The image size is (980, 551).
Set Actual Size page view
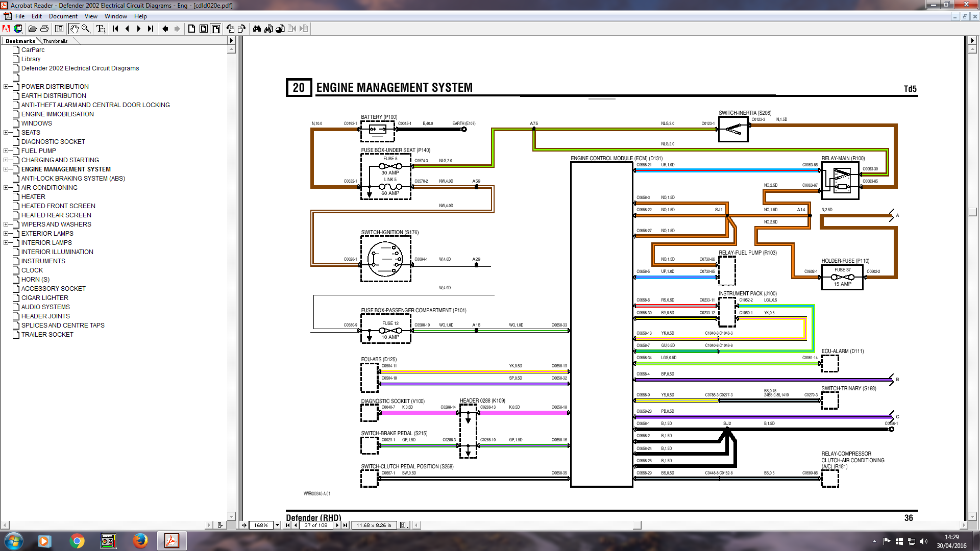[x=192, y=29]
